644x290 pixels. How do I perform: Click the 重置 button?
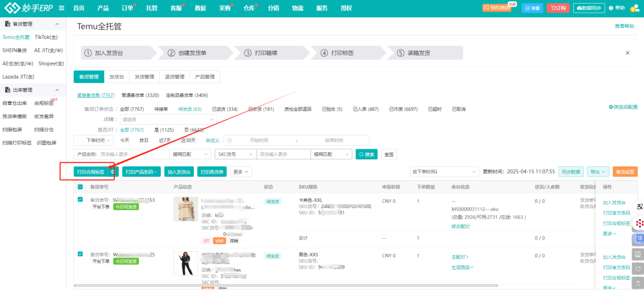coord(389,155)
